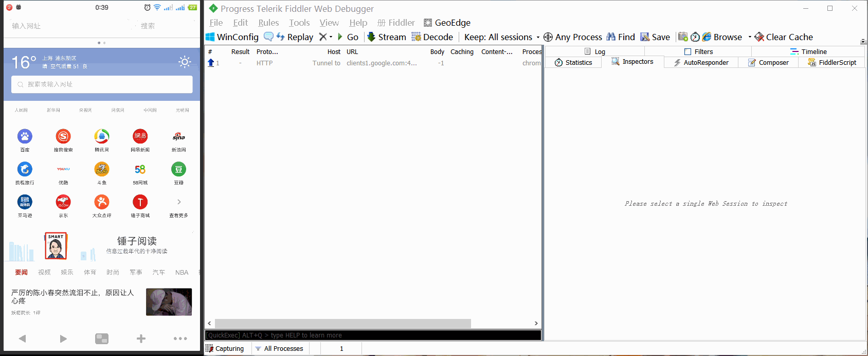Click the GeoEdge menu item

(447, 23)
